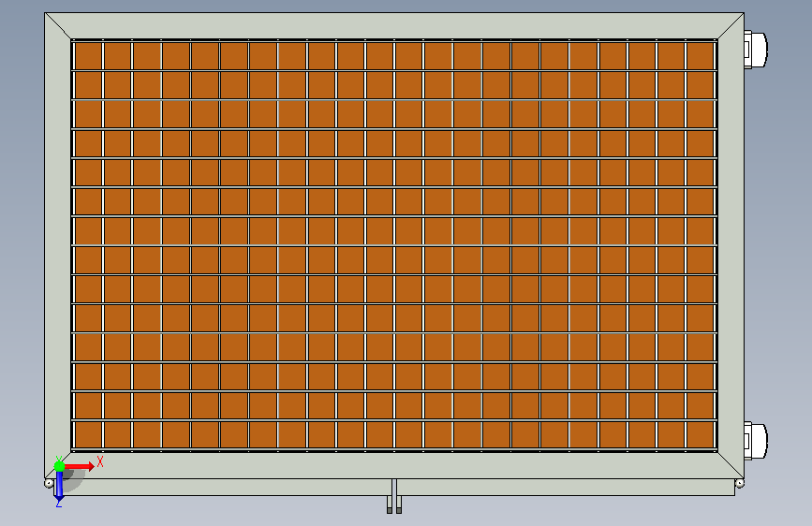Click the red X axis arrow

[x=80, y=466]
